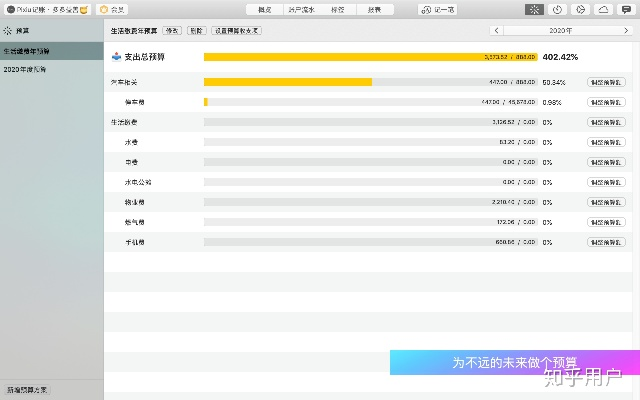Click the 制定预算 button in the 物业费 row
640x400 pixels.
[606, 202]
